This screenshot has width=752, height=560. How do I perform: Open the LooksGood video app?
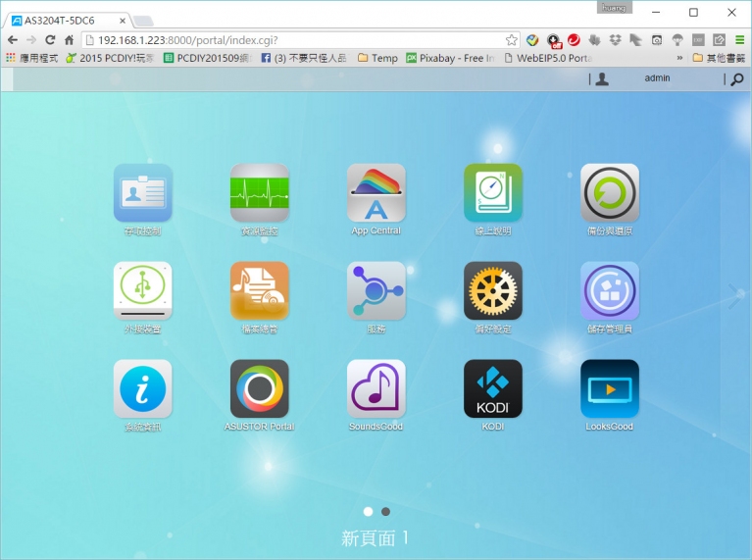coord(610,388)
